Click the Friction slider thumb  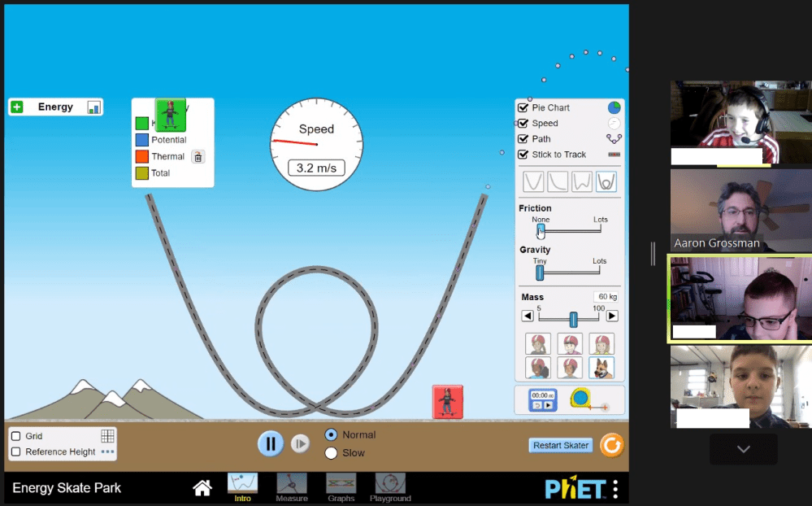coord(540,230)
